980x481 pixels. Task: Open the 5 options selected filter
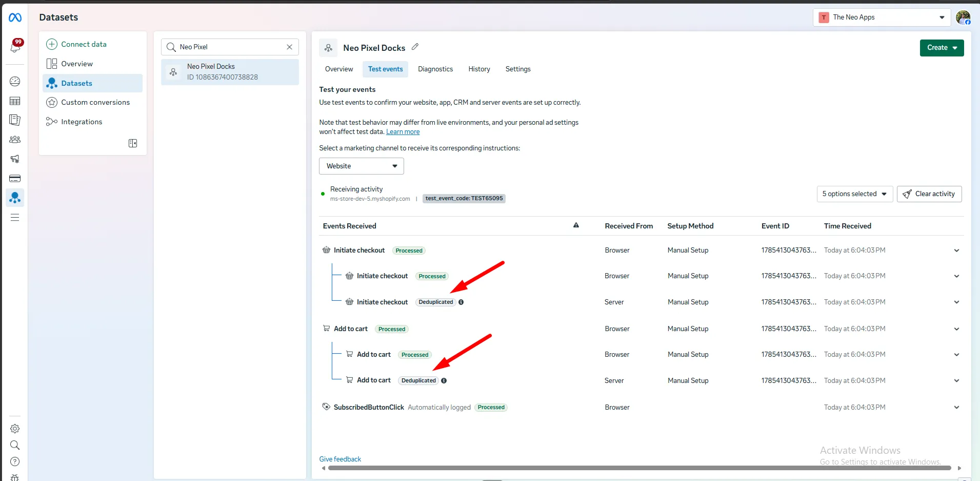[855, 194]
